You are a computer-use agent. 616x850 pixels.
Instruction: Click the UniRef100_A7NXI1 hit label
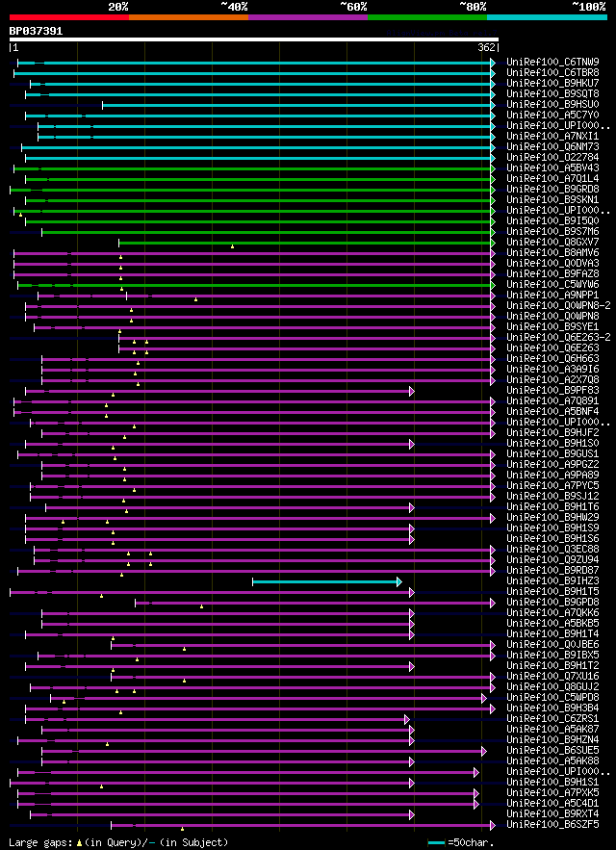pyautogui.click(x=552, y=136)
